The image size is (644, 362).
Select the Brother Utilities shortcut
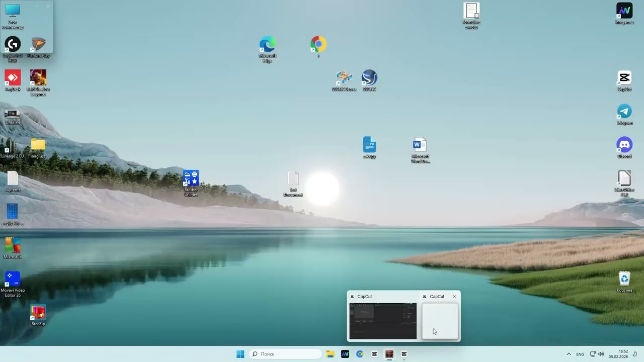191,184
